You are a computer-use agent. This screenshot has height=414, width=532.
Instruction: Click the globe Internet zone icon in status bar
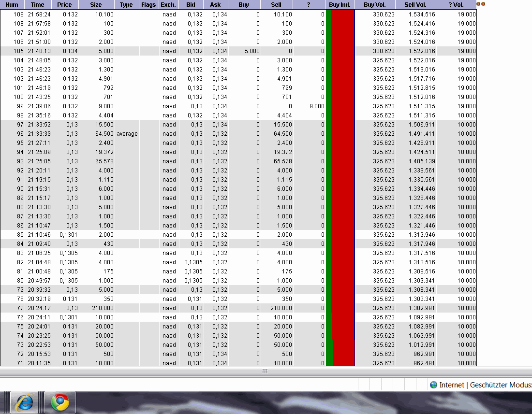click(x=433, y=385)
